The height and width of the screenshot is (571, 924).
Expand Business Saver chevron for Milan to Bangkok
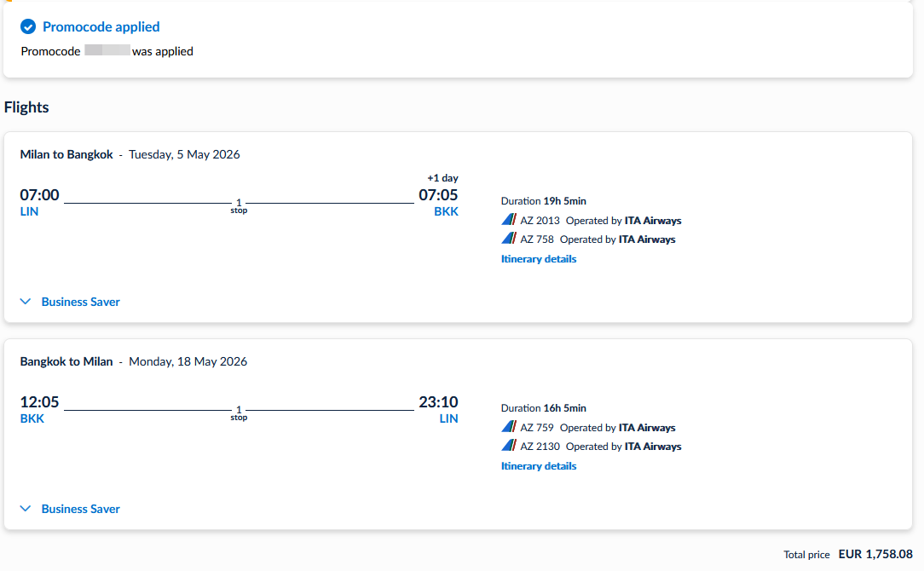[26, 302]
